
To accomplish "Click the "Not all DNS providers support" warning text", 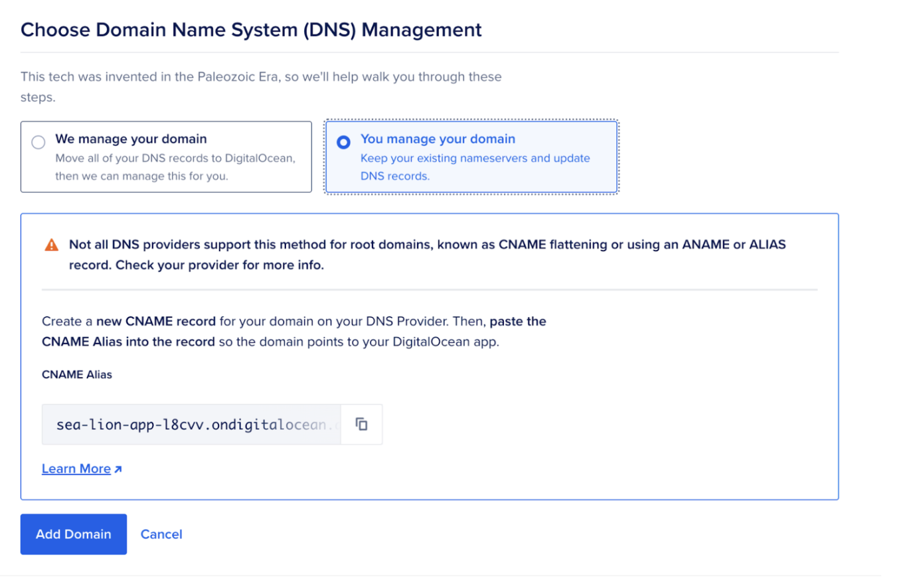I will [428, 255].
